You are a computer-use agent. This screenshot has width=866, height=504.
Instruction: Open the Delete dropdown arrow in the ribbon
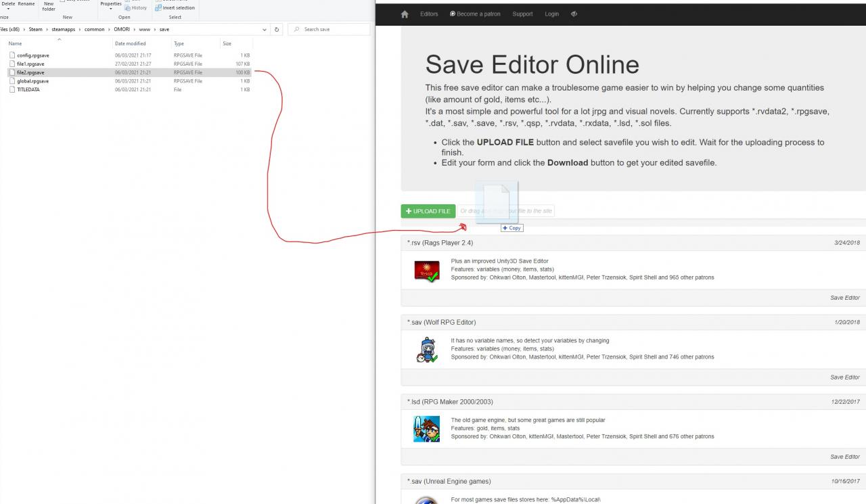(x=8, y=9)
